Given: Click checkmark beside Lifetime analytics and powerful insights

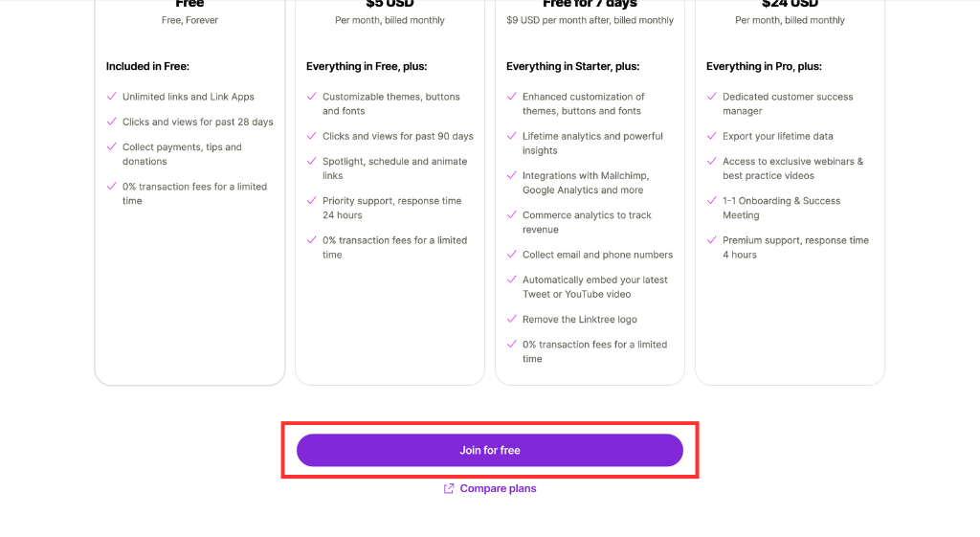Looking at the screenshot, I should (512, 136).
